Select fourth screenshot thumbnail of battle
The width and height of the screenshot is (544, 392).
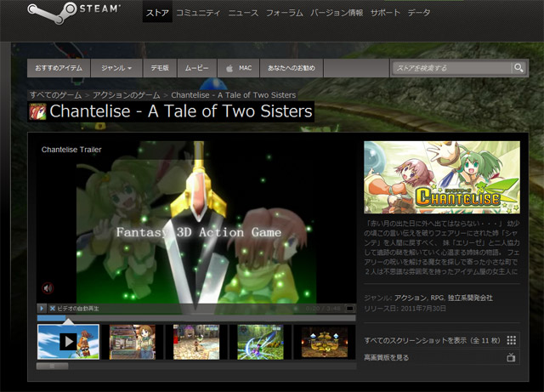pos(260,342)
